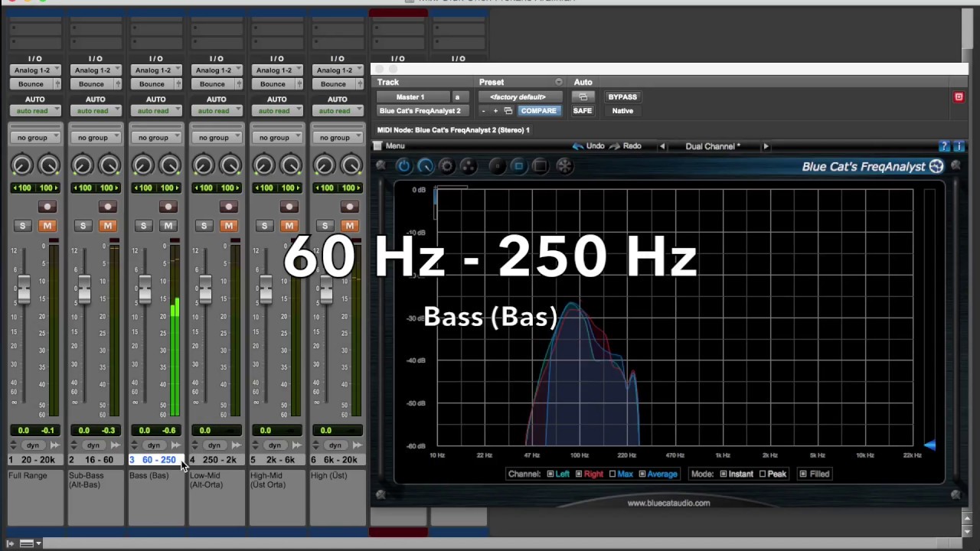Click the Blue Cat logo icon
Screen dimensions: 980x551
pos(936,167)
